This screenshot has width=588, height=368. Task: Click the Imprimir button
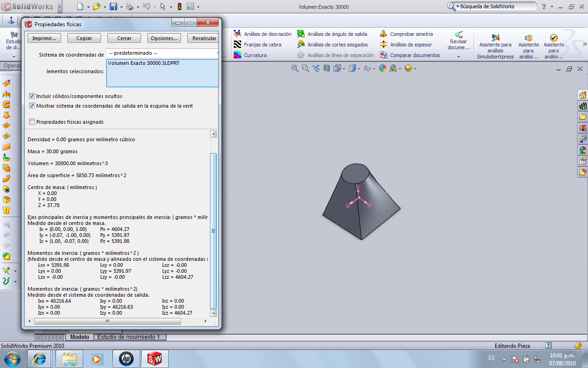tap(44, 38)
